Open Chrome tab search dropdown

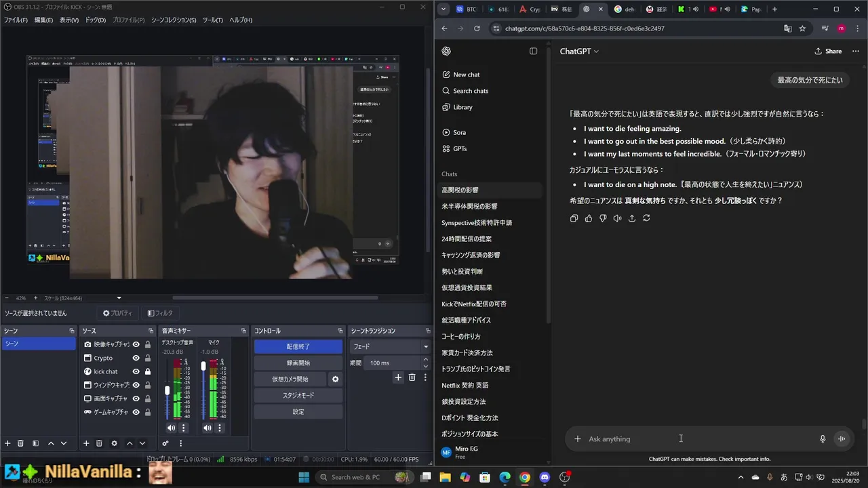click(443, 9)
